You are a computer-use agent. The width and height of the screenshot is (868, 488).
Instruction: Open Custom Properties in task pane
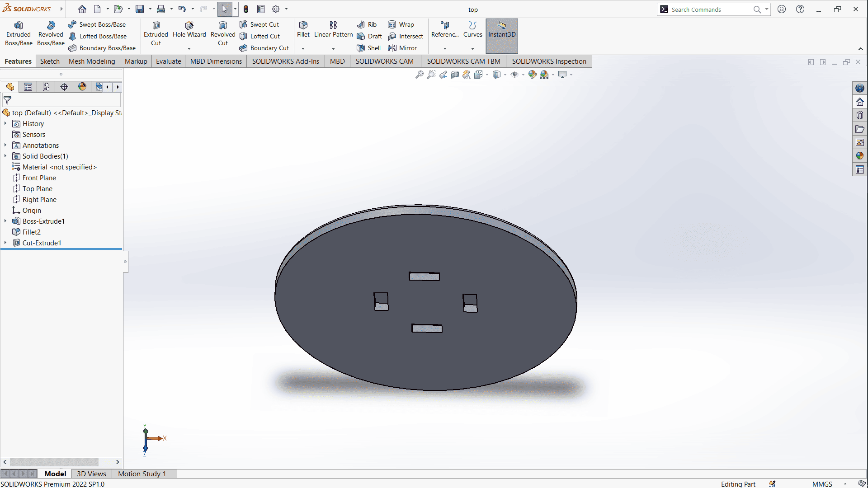[x=860, y=169]
